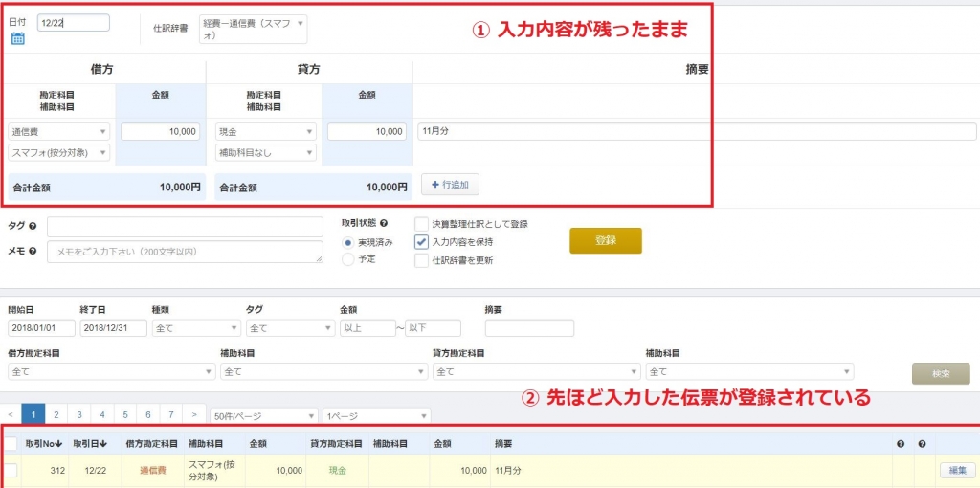Open the 種類 filter dropdown

(x=196, y=328)
